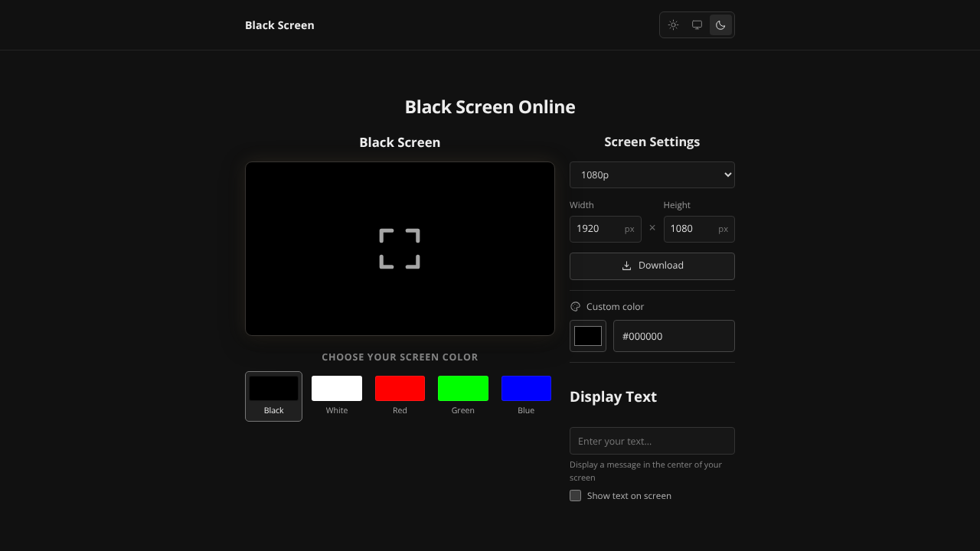
Task: Open the Black Screen site logo link
Action: [x=279, y=25]
